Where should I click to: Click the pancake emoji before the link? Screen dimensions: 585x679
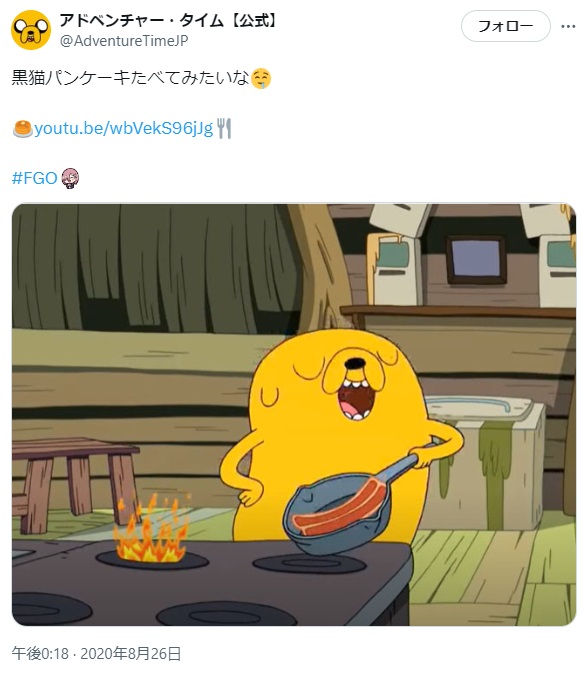pyautogui.click(x=23, y=129)
